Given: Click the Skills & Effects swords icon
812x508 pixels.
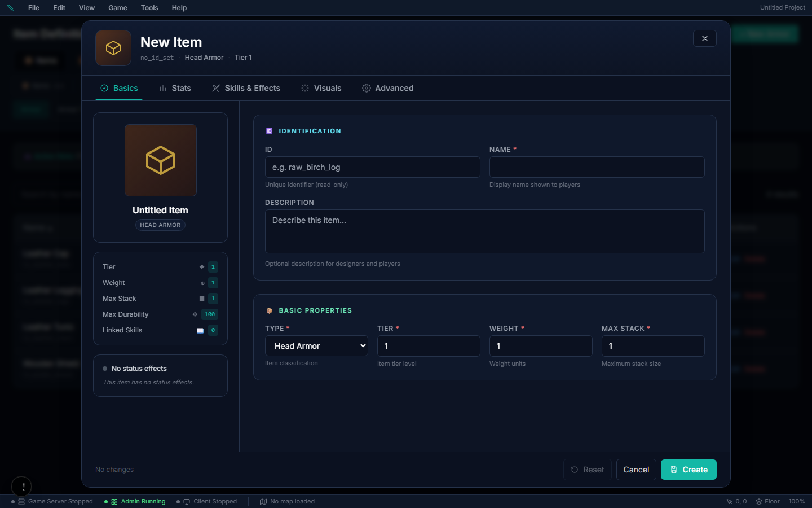Looking at the screenshot, I should coord(216,88).
